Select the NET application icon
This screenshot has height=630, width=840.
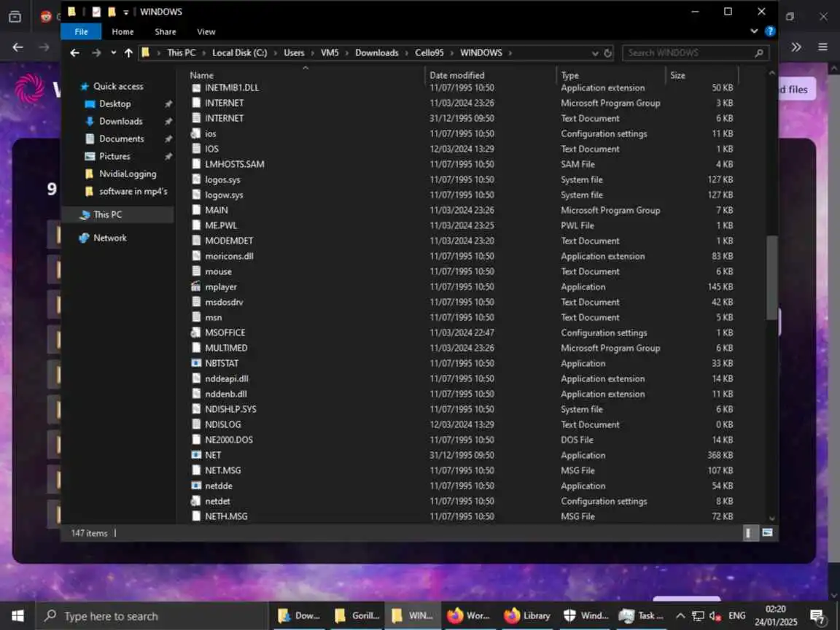click(196, 455)
